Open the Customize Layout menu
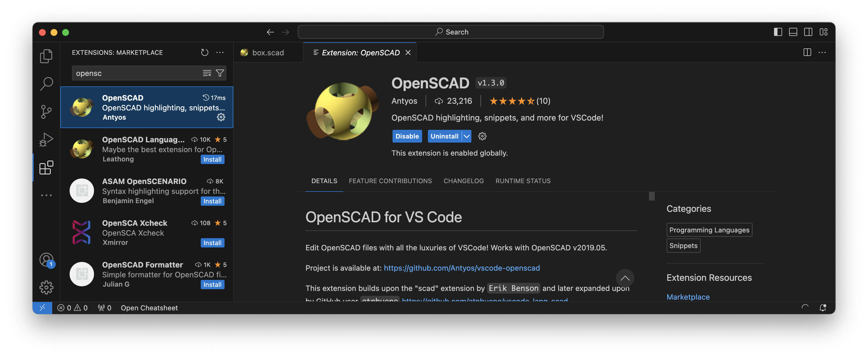Image resolution: width=868 pixels, height=357 pixels. click(824, 32)
